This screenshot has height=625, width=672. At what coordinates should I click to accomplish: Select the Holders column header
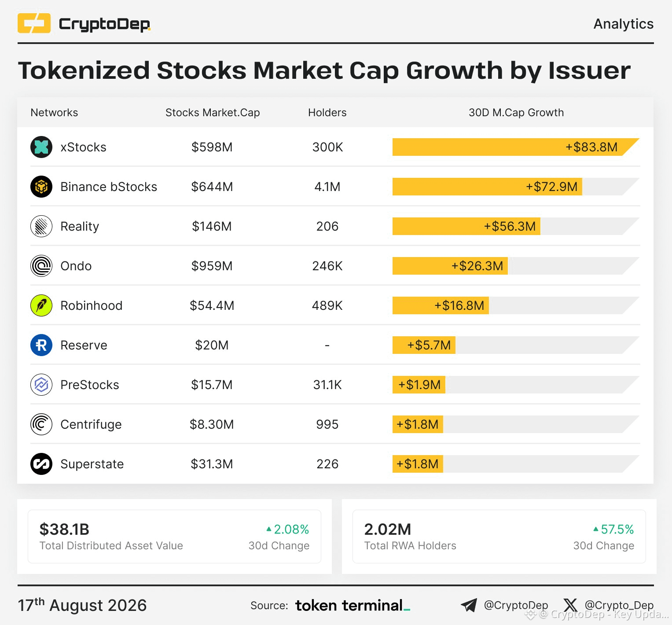click(x=327, y=113)
